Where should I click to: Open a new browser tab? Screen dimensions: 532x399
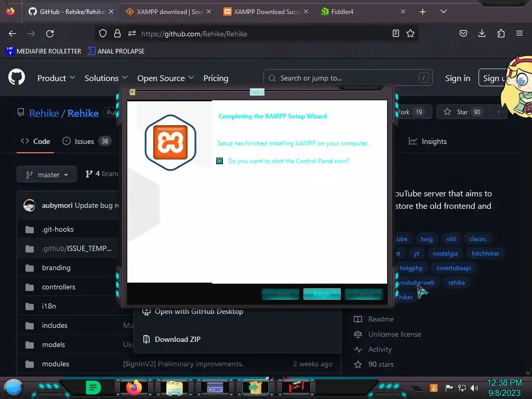point(422,12)
